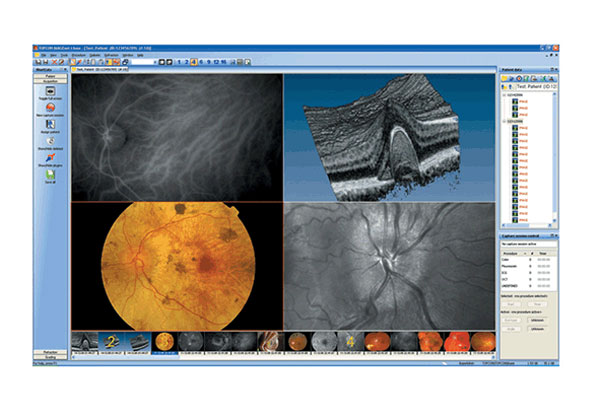Select the first thumbnail in bottom filmstrip

(84, 344)
